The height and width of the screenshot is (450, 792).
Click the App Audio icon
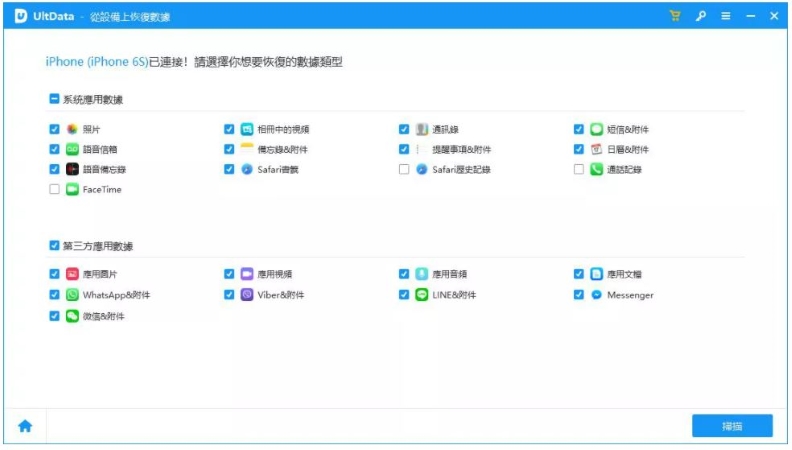(x=422, y=274)
